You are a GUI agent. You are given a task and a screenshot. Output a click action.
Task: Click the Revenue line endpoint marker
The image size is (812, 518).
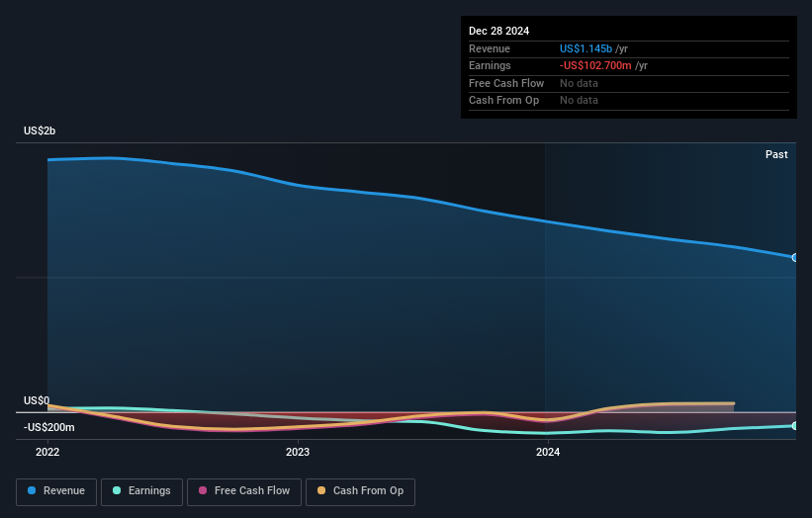tap(795, 258)
